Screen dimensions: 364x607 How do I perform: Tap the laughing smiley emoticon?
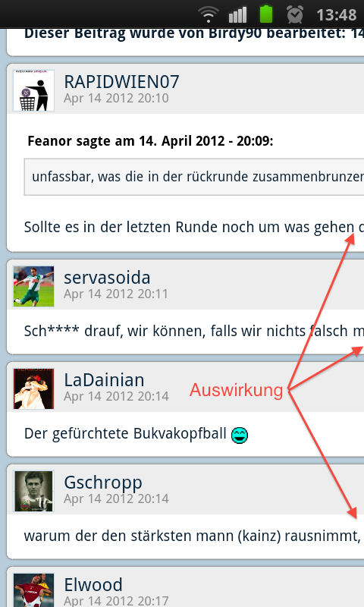240,435
